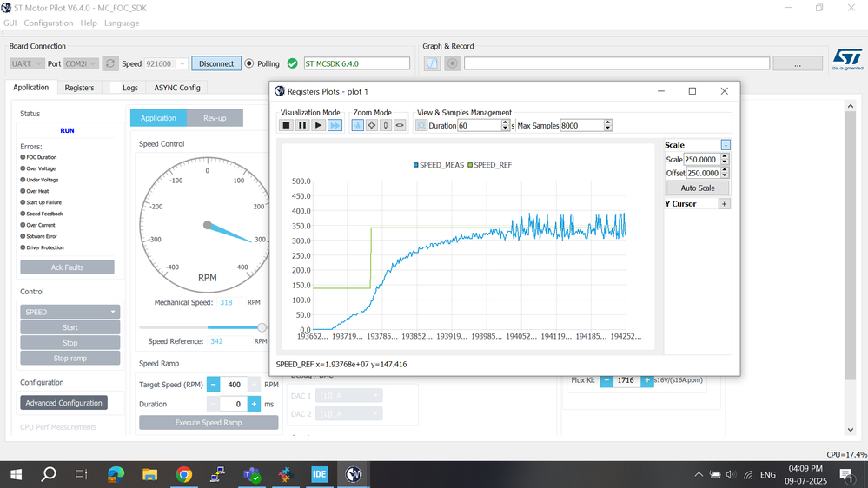Open Advanced Configuration
The width and height of the screenshot is (868, 488).
click(x=64, y=403)
